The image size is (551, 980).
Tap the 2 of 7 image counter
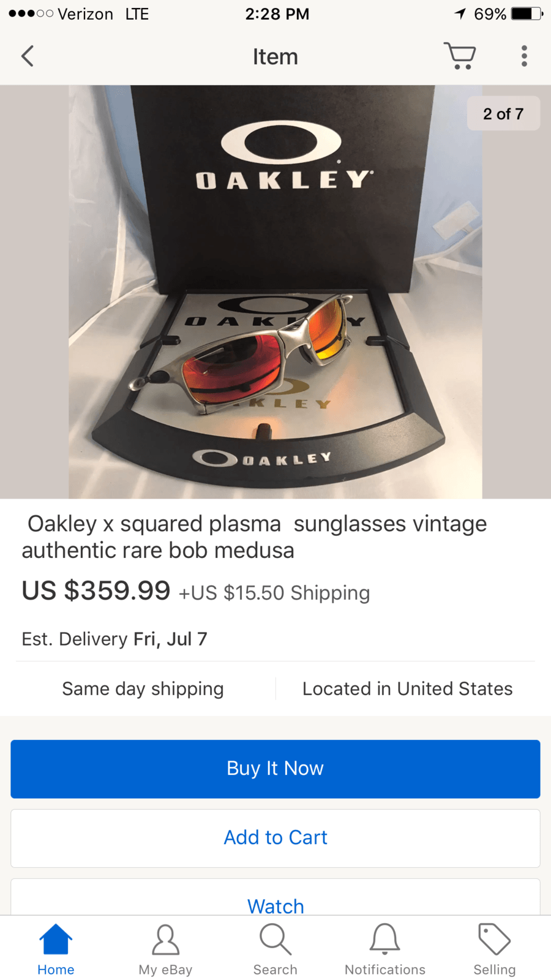click(503, 113)
